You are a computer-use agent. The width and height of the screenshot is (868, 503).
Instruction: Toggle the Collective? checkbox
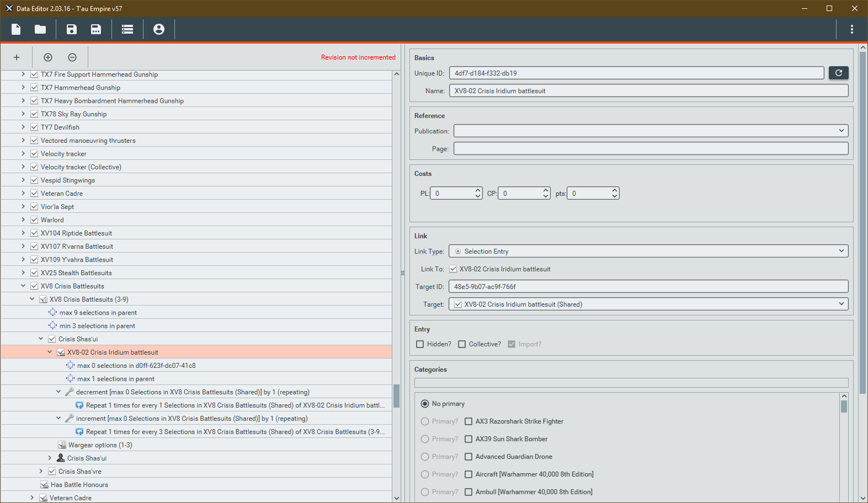(462, 344)
